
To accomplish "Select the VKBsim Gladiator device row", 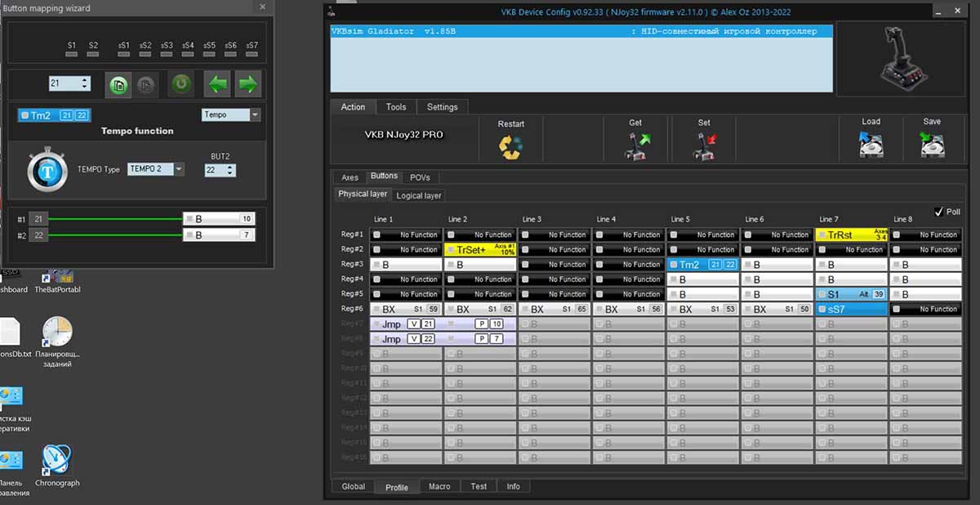I will pyautogui.click(x=581, y=32).
